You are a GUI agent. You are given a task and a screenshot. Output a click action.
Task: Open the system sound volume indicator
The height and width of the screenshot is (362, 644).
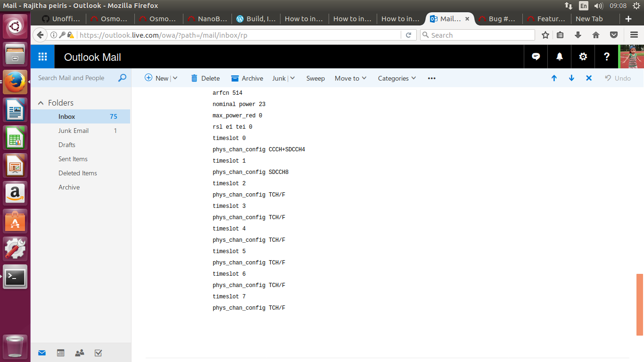(599, 6)
